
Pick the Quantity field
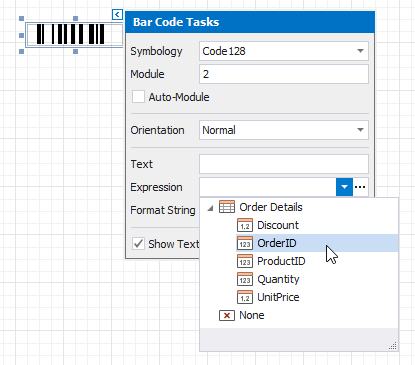point(278,279)
